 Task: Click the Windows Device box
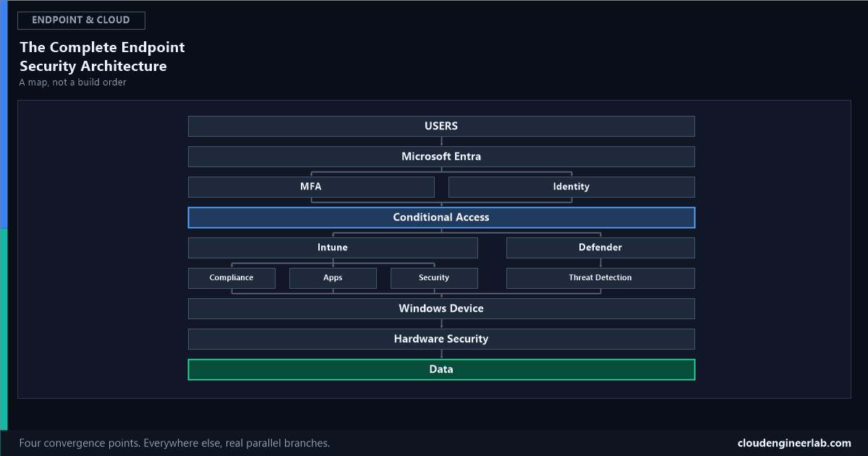[x=441, y=308]
